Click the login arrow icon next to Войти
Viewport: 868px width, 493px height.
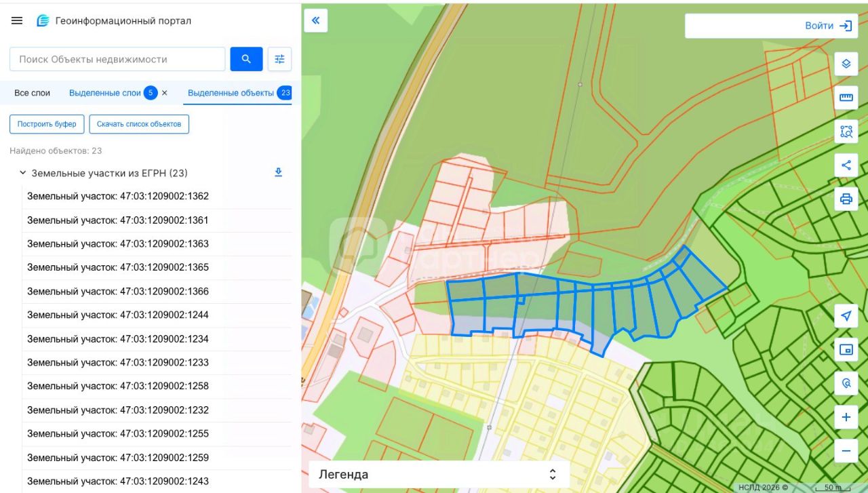click(x=846, y=26)
